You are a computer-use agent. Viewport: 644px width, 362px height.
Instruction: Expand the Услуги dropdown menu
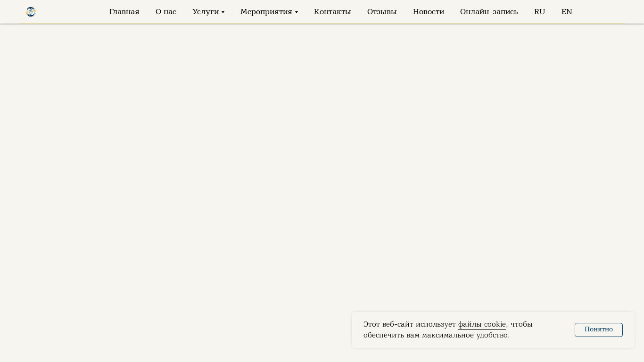(x=208, y=12)
